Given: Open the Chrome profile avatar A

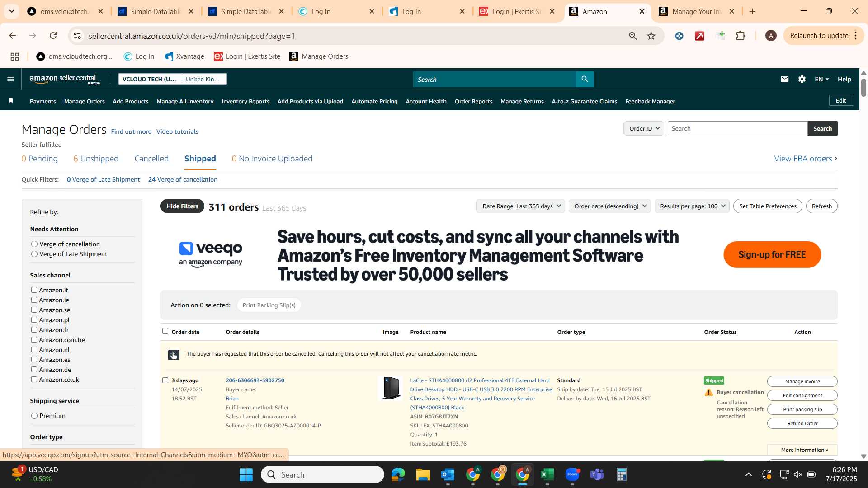Looking at the screenshot, I should point(771,36).
